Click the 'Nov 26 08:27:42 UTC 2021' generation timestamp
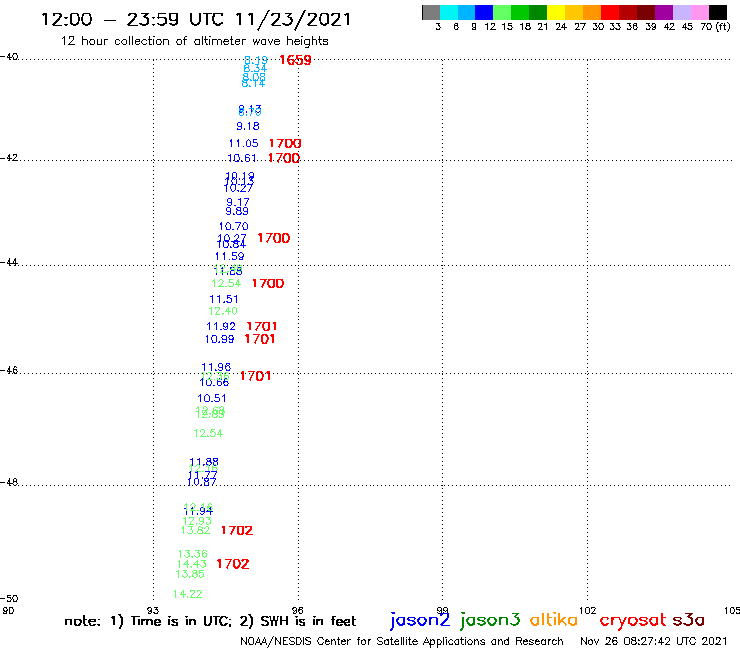The width and height of the screenshot is (740, 650). [x=654, y=641]
